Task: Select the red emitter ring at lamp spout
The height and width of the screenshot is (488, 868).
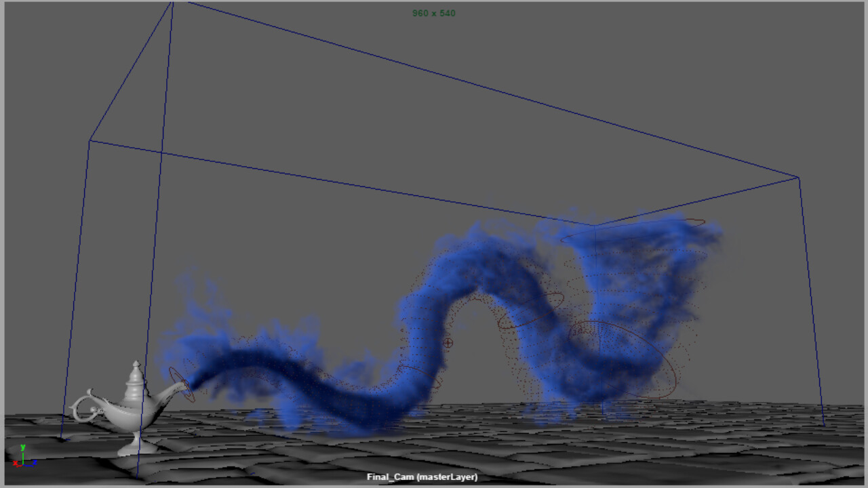Action: click(x=181, y=384)
